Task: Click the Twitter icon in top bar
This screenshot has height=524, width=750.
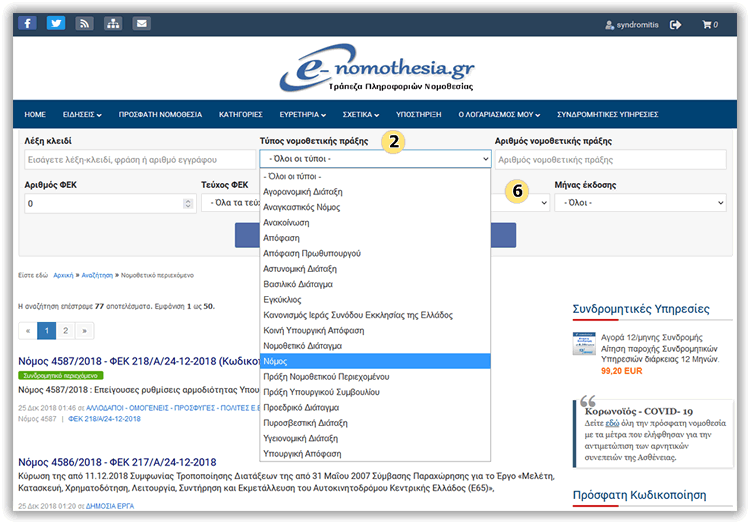Action: pos(56,24)
